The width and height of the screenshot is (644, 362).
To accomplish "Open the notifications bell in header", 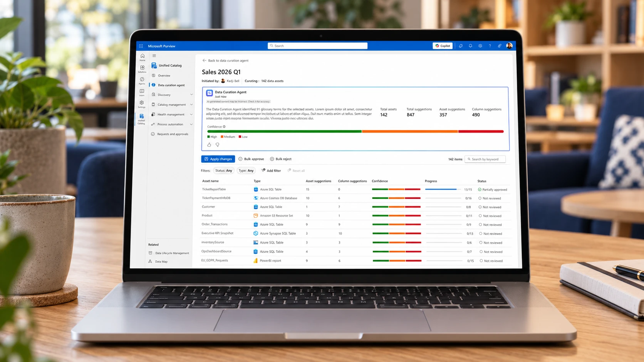I will pyautogui.click(x=470, y=46).
